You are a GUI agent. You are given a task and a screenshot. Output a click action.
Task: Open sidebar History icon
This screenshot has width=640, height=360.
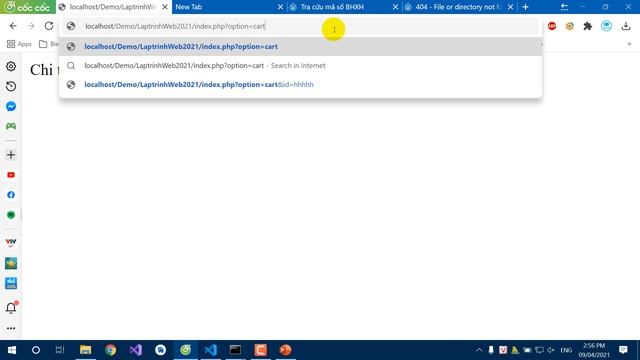click(11, 86)
